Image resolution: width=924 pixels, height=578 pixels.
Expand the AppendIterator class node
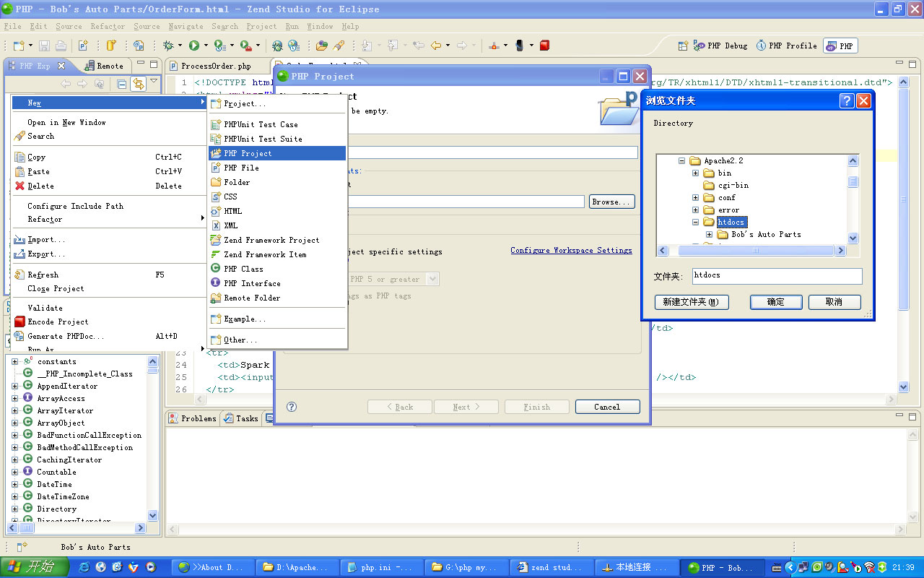pos(14,386)
